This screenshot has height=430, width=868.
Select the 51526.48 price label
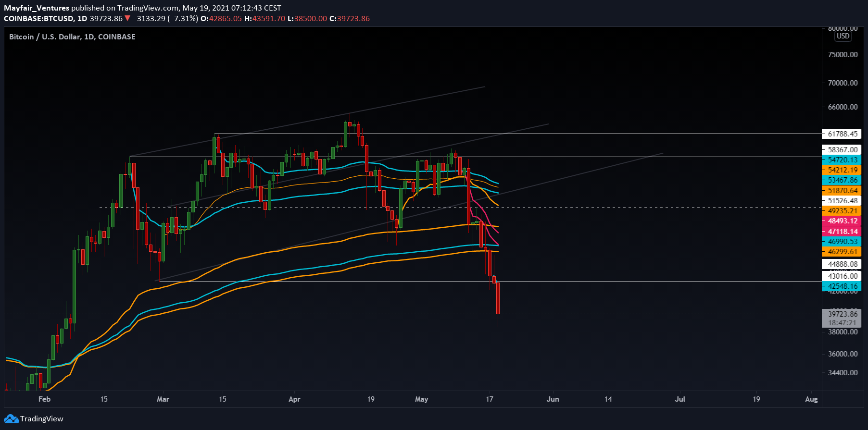(842, 201)
